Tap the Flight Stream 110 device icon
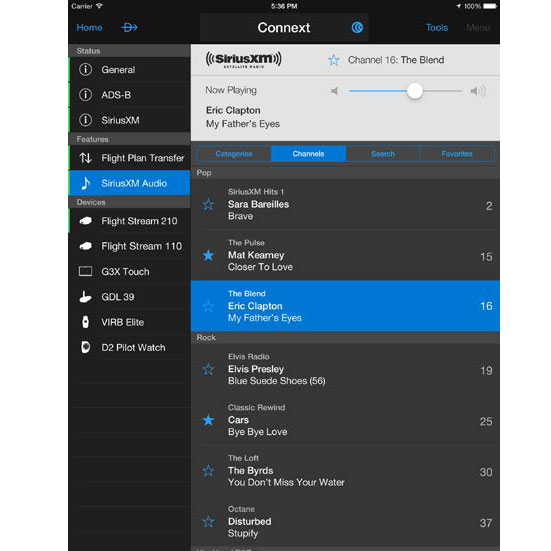The height and width of the screenshot is (551, 551). click(85, 246)
